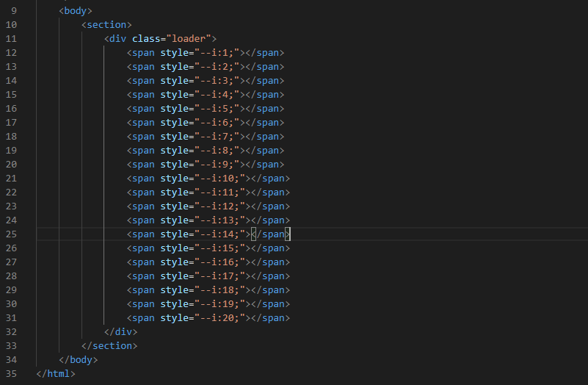Image resolution: width=588 pixels, height=385 pixels.
Task: Click the --i:18; style value
Action: (x=219, y=290)
